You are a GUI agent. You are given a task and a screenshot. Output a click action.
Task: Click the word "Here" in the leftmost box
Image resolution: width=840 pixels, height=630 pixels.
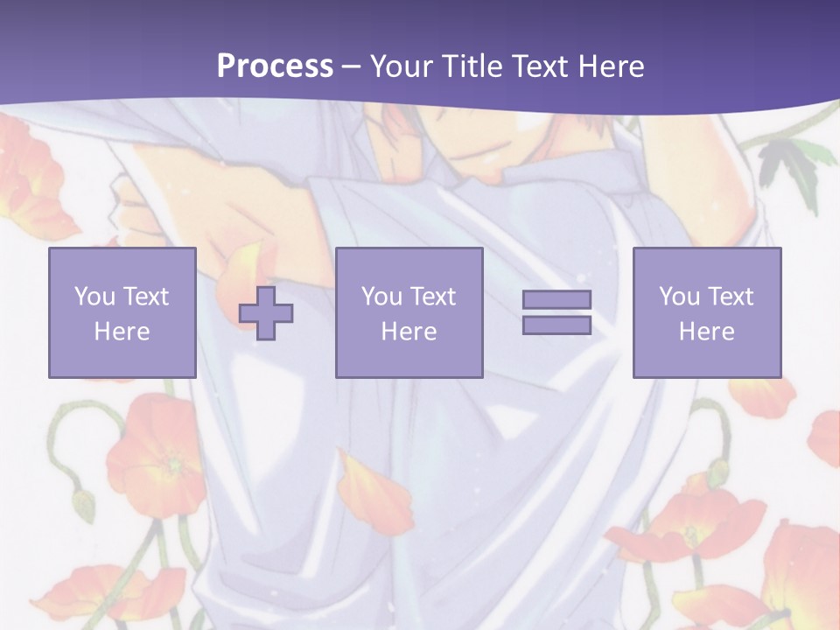point(122,332)
